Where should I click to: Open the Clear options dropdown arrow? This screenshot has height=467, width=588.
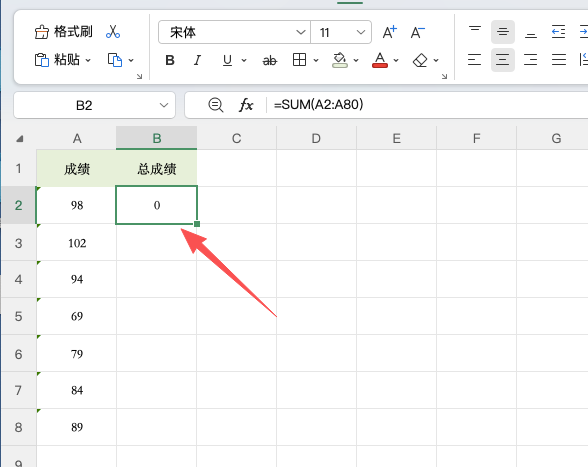[x=436, y=60]
